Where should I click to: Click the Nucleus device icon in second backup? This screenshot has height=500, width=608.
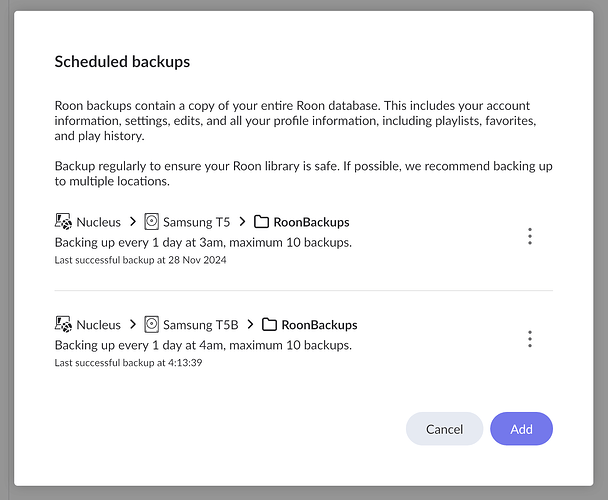[x=63, y=324]
